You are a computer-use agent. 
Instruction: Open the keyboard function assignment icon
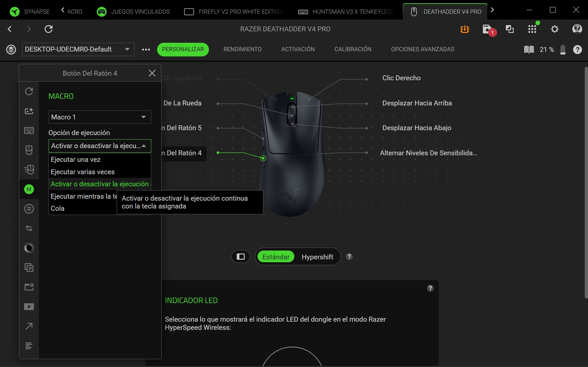(29, 130)
